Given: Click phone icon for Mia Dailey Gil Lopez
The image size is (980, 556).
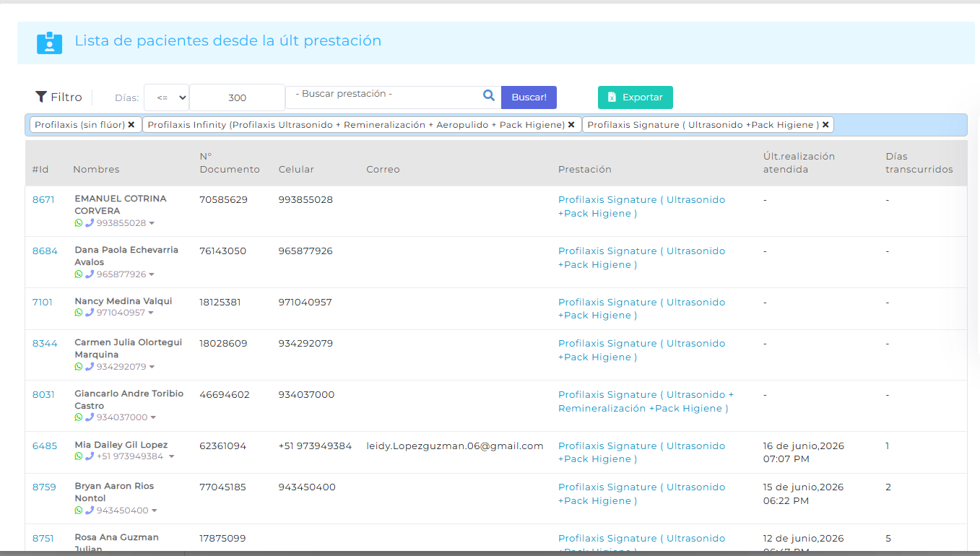Looking at the screenshot, I should [x=90, y=456].
